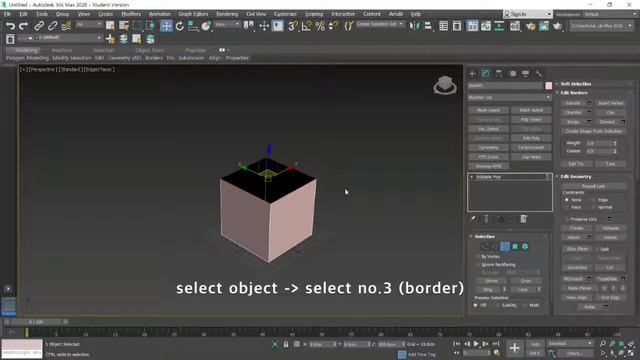
Task: Click the Select by Name icon
Action: (124, 26)
